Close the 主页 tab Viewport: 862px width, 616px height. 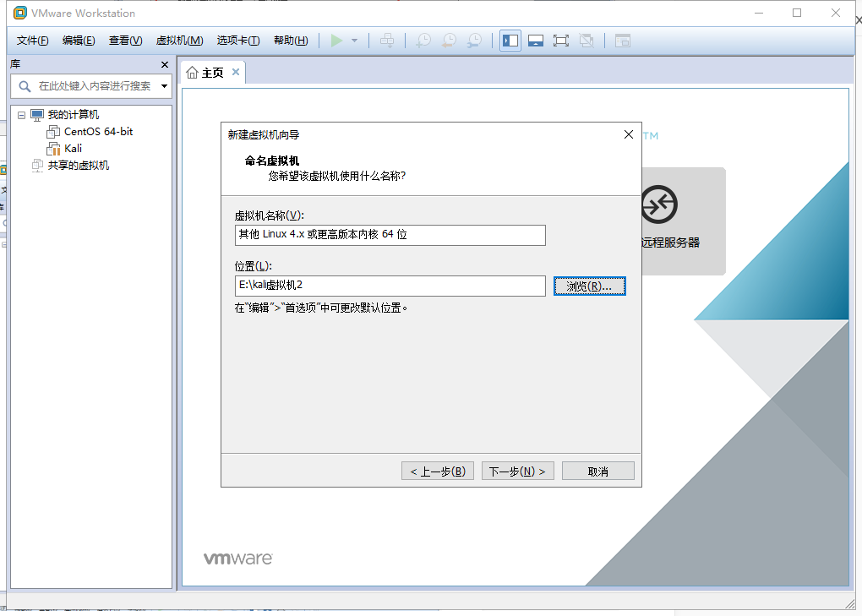tap(235, 72)
